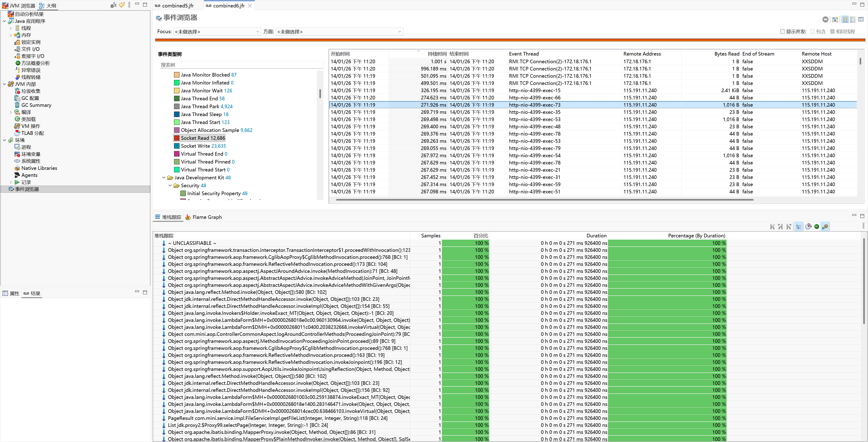Click the tree view icon in stack trace toolbar
This screenshot has width=868, height=442.
tap(799, 227)
